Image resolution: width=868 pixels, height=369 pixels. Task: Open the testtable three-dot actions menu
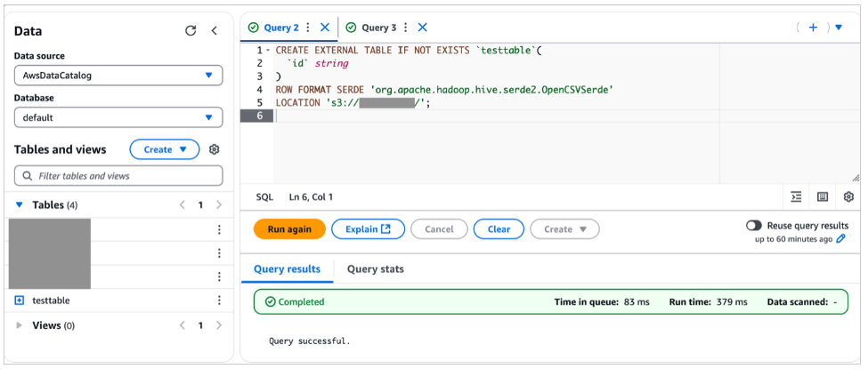pyautogui.click(x=218, y=301)
